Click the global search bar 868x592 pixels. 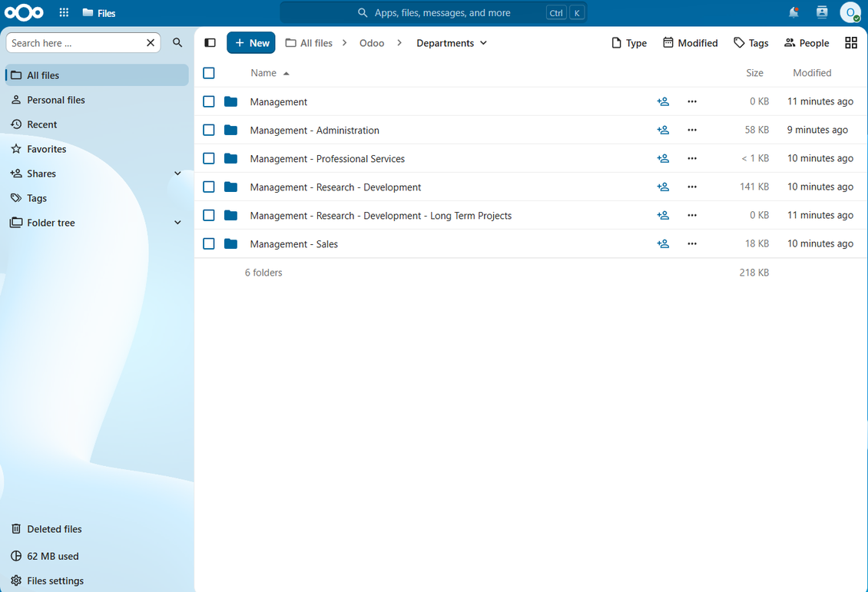click(433, 13)
